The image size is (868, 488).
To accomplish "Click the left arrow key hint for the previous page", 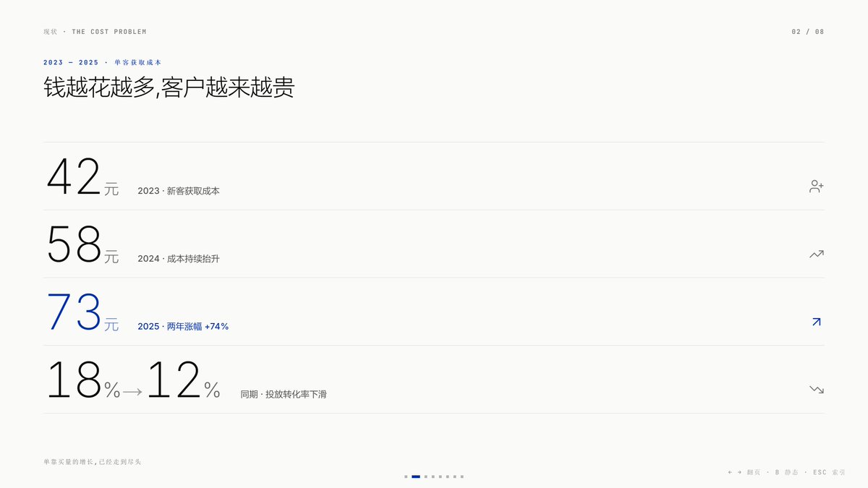I will coord(730,472).
